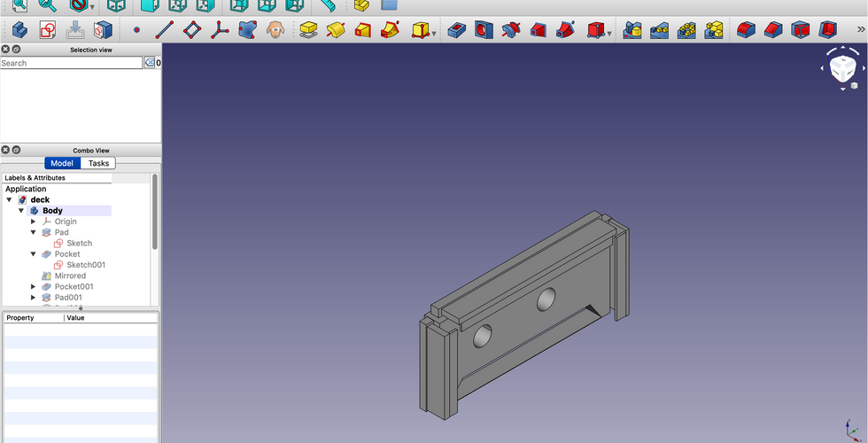Create a local coordinate system
Screen dimensions: 868x443
tap(220, 29)
